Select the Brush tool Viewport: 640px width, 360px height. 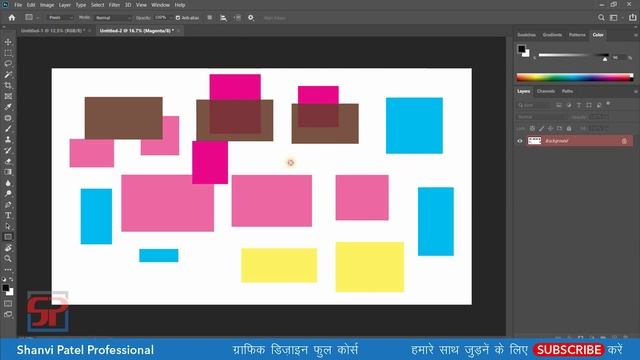click(8, 129)
